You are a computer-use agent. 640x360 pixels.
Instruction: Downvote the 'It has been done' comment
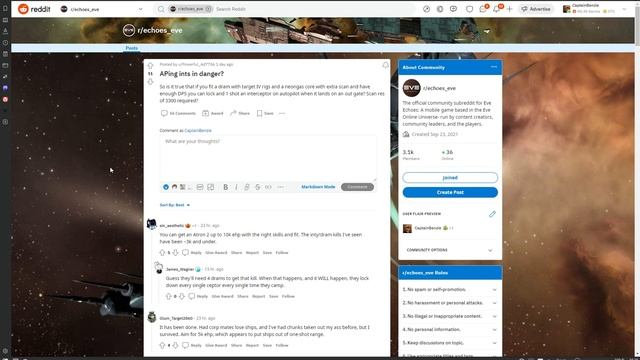176,345
